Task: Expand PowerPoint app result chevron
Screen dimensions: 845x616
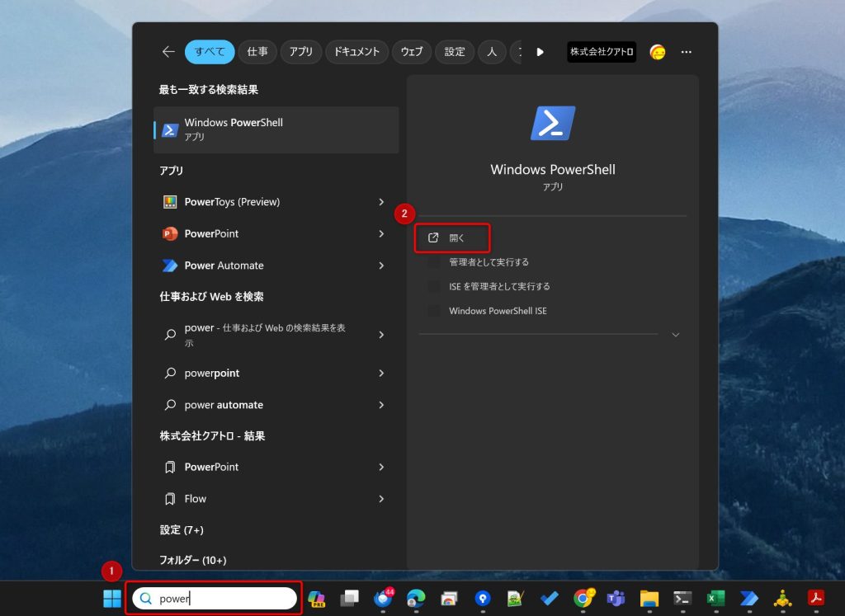Action: click(381, 233)
